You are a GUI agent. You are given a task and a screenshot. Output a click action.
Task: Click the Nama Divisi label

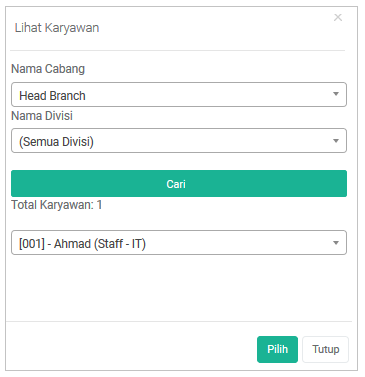click(x=42, y=116)
